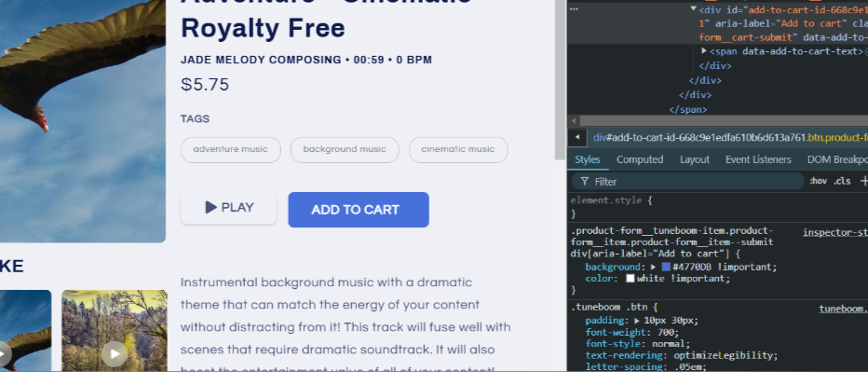Viewport: 868px width, 372px height.
Task: Open the DOM Breakpoints tab
Action: click(x=837, y=159)
